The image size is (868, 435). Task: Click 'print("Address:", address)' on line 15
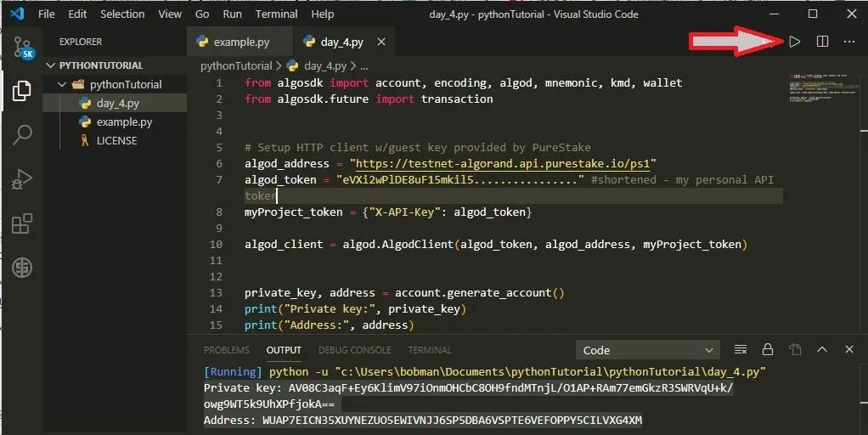tap(329, 325)
